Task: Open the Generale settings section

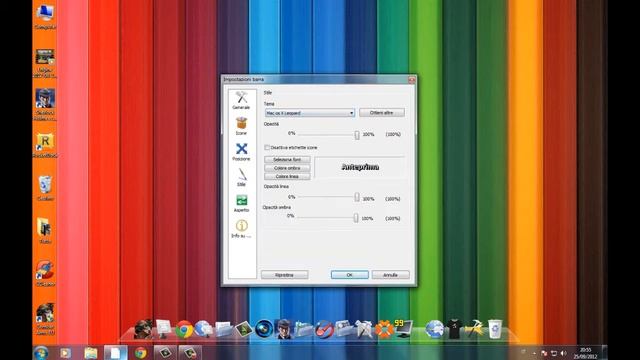Action: point(241,100)
